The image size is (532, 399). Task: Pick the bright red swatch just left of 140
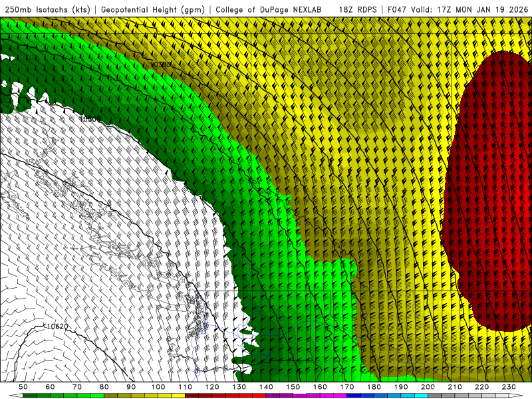pos(259,396)
